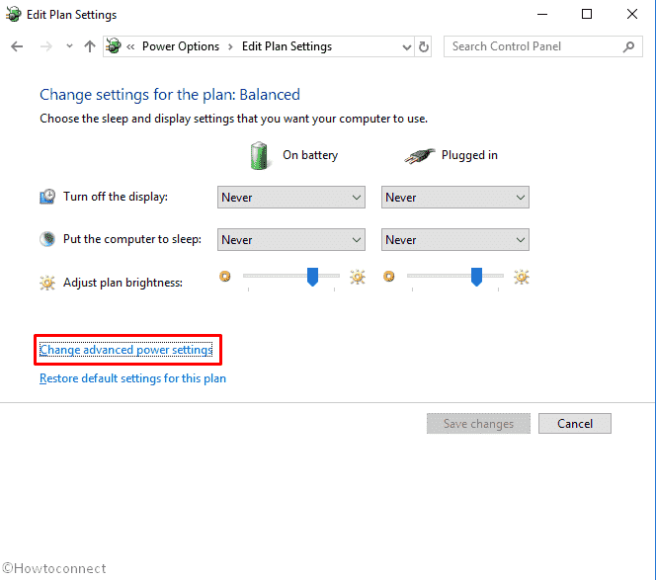Click the Turn off the display label
656x580 pixels.
coord(115,197)
